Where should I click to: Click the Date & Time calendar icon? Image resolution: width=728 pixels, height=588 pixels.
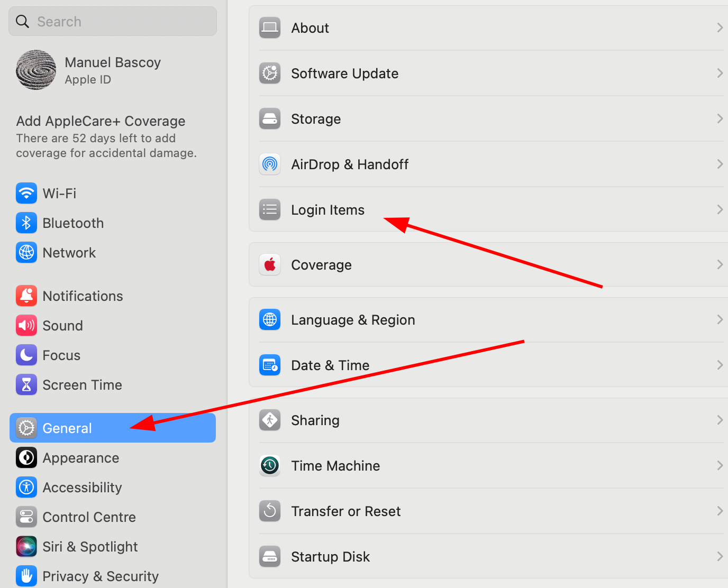270,365
